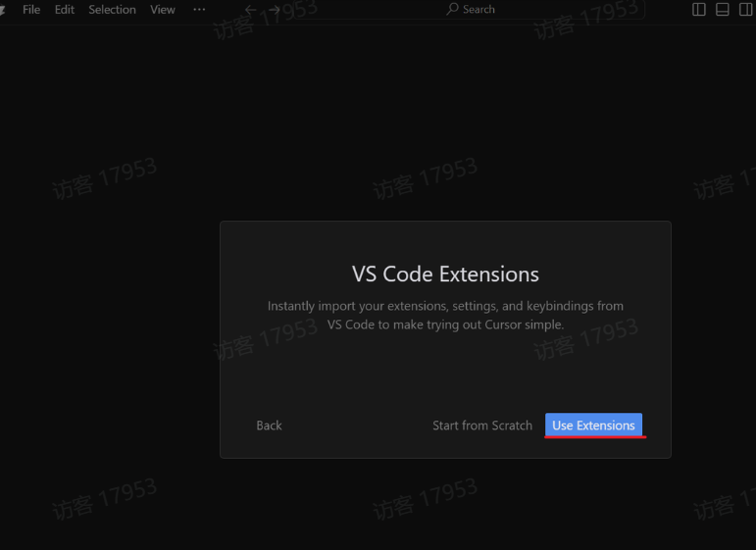The image size is (756, 550).
Task: Click the Search command box
Action: click(x=471, y=10)
